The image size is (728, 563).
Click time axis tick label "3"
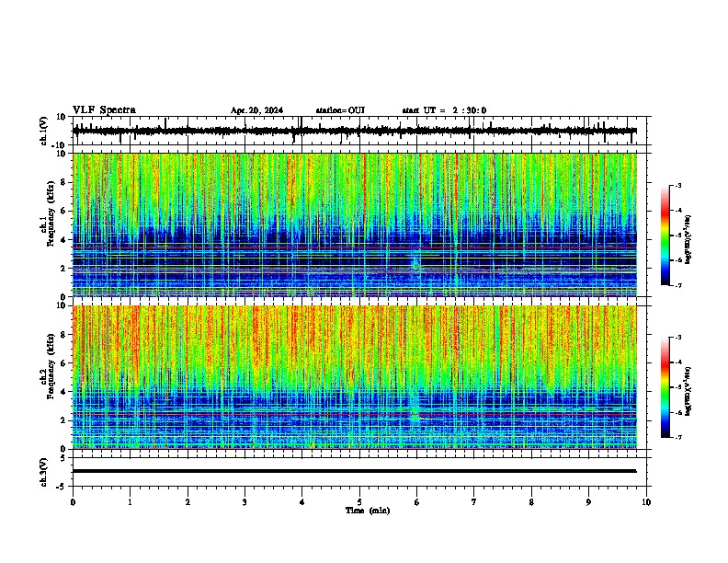point(245,502)
